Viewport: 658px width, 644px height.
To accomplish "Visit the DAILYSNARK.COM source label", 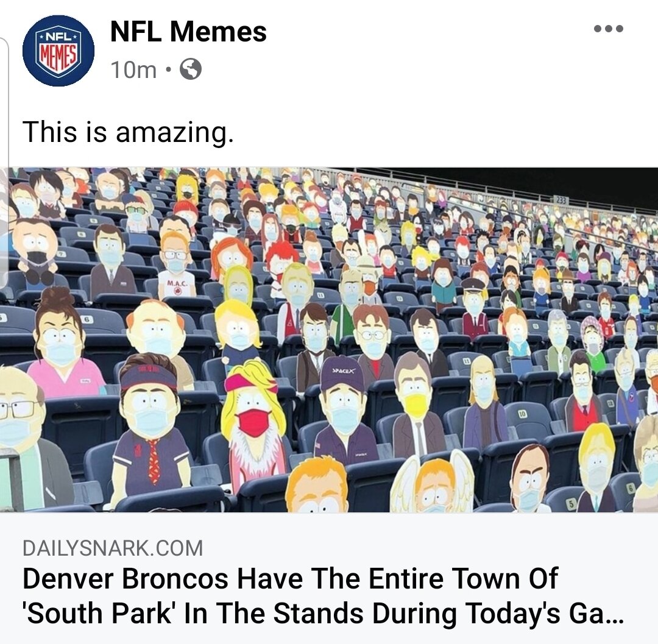I will pyautogui.click(x=113, y=548).
